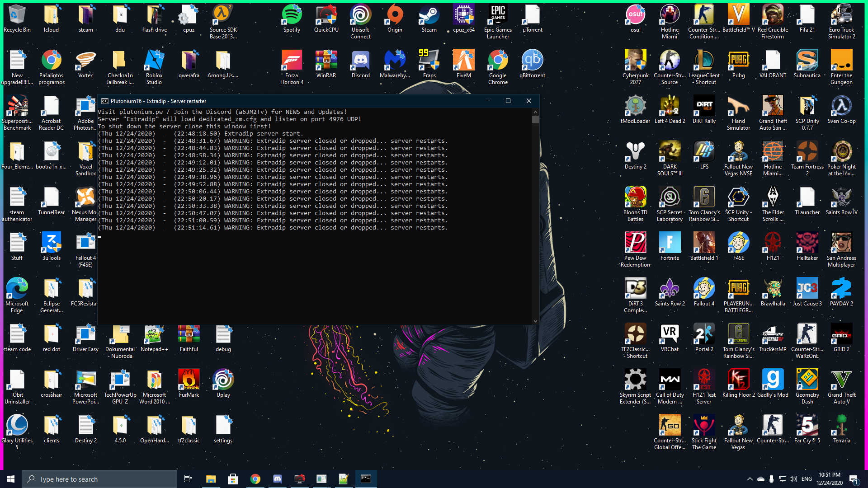Screen dimensions: 868x488
Task: Open the Portal 2 desktop icon
Action: click(x=704, y=338)
